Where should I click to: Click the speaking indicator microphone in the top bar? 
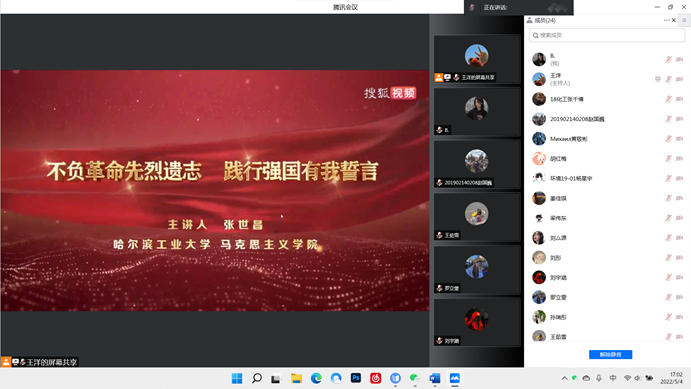472,7
